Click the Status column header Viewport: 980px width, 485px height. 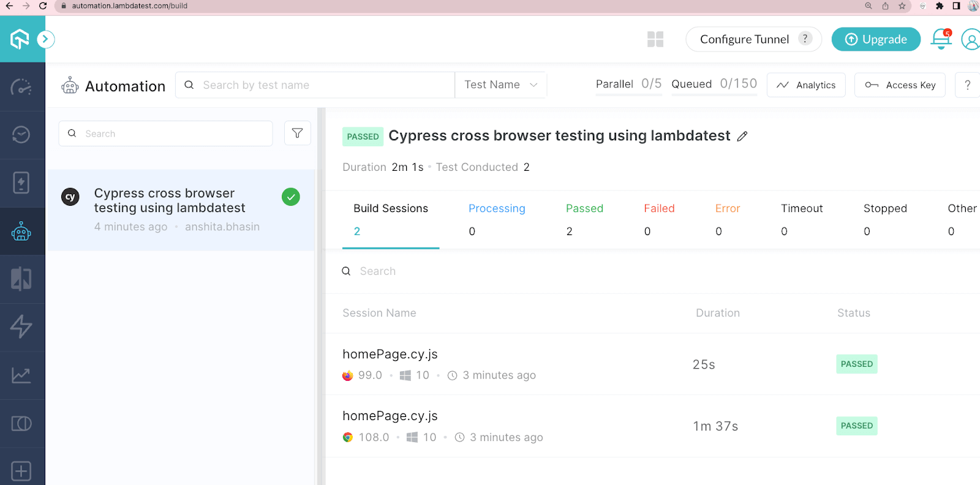tap(854, 313)
